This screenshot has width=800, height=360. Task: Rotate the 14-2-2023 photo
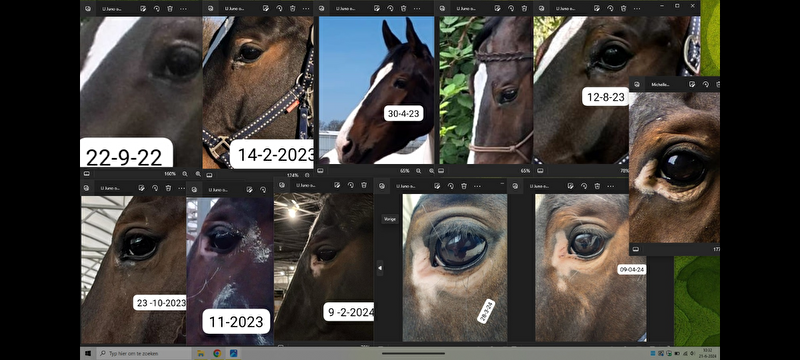(x=279, y=9)
